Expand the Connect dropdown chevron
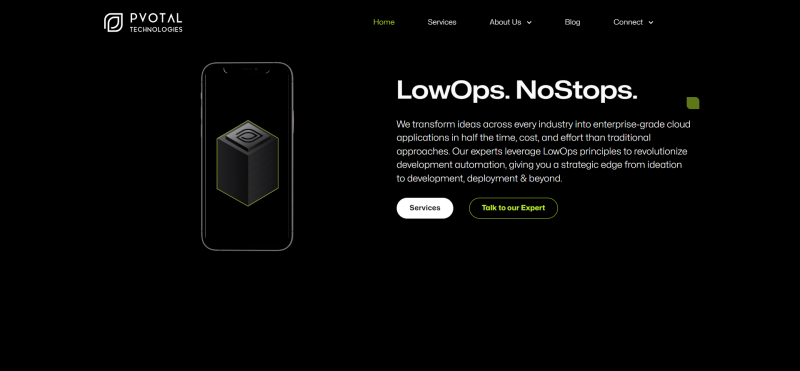Screen dimensions: 800x371 pyautogui.click(x=651, y=22)
